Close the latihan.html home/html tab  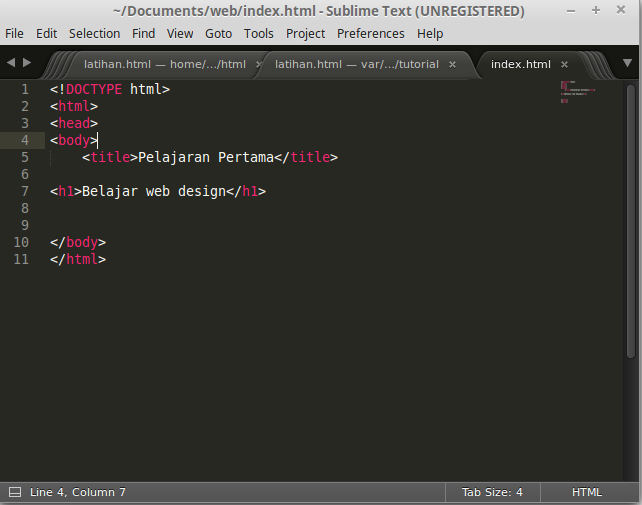(x=258, y=65)
